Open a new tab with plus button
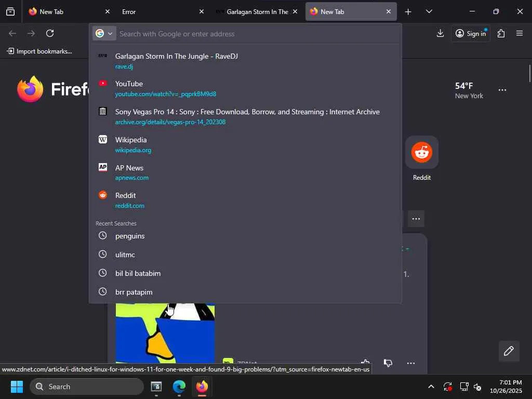Screen dimensions: 532x399 pos(408,12)
